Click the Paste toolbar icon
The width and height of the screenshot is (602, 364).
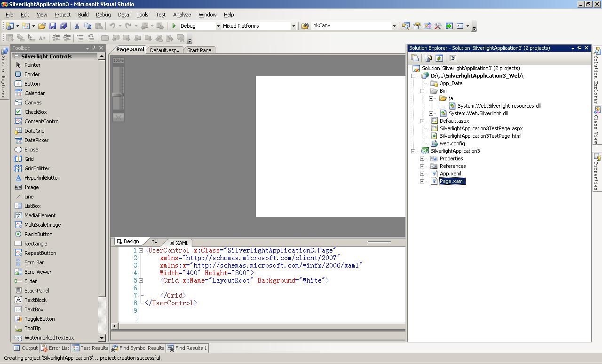98,26
